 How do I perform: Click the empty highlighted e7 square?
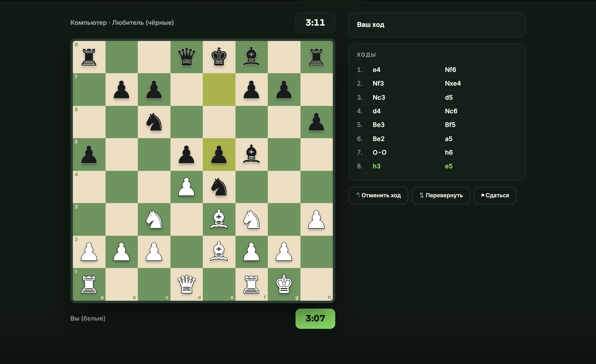[219, 89]
